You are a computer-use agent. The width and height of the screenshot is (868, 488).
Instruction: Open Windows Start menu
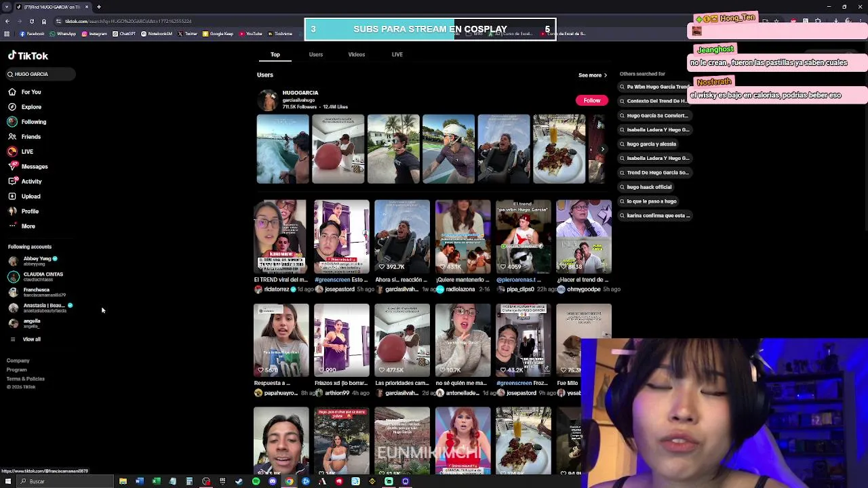[7, 481]
